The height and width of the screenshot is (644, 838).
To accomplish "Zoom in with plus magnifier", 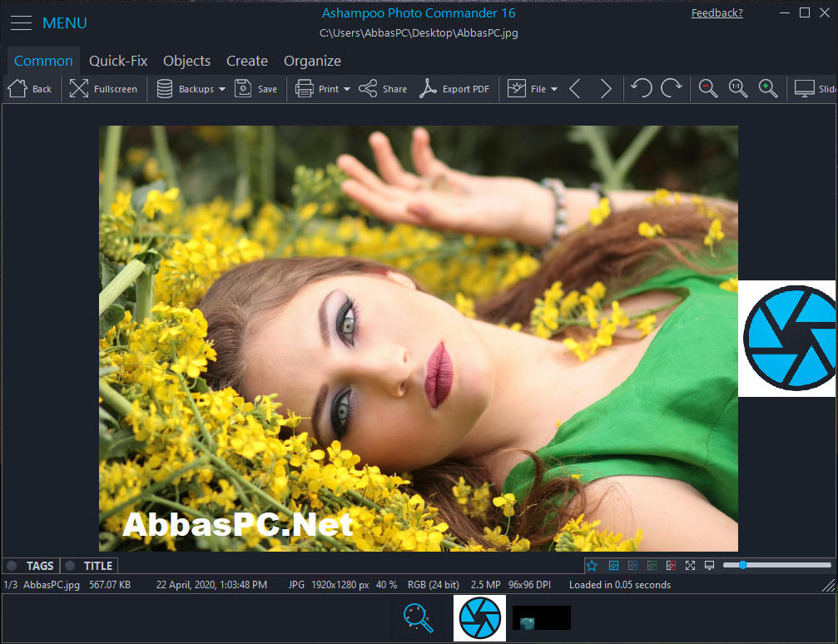I will (x=767, y=88).
